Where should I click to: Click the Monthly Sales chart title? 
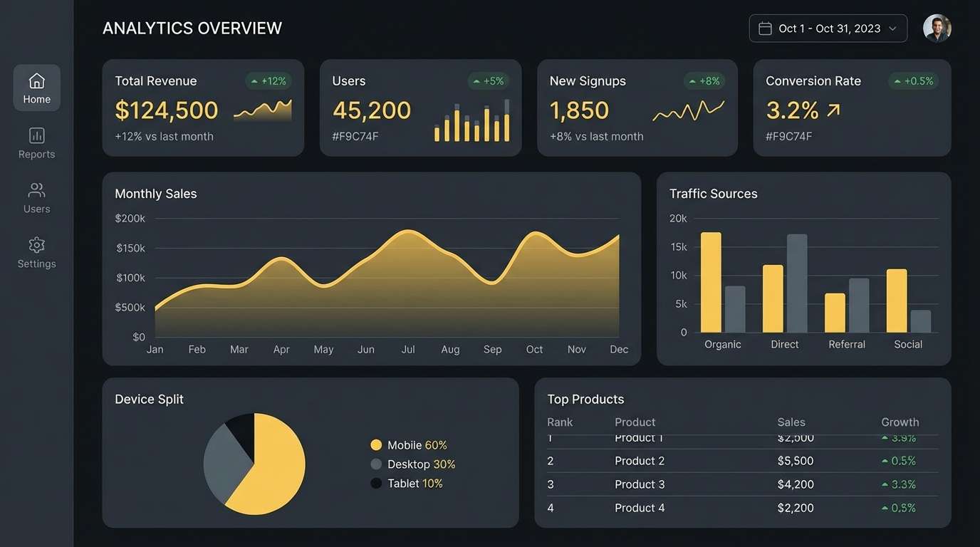[155, 193]
